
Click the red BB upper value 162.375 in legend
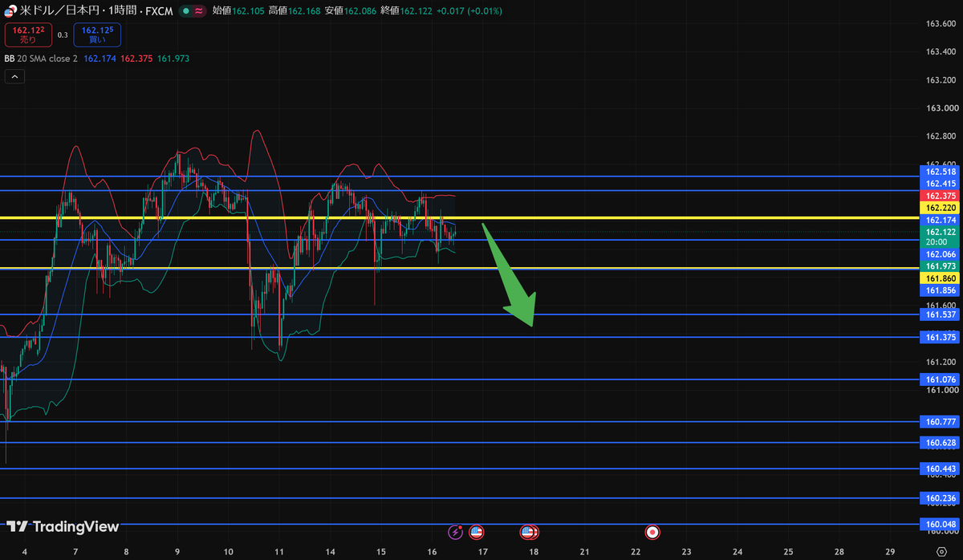pos(137,59)
